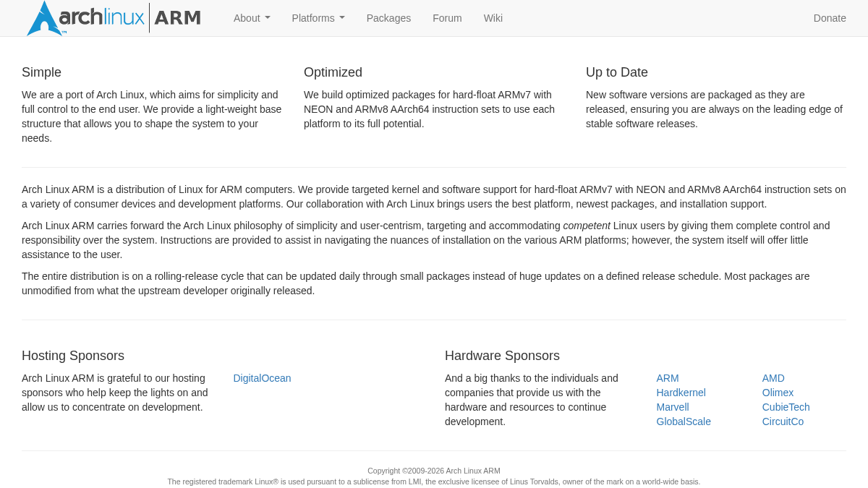Image resolution: width=868 pixels, height=488 pixels.
Task: Select the Simple heading
Action: coord(41,72)
